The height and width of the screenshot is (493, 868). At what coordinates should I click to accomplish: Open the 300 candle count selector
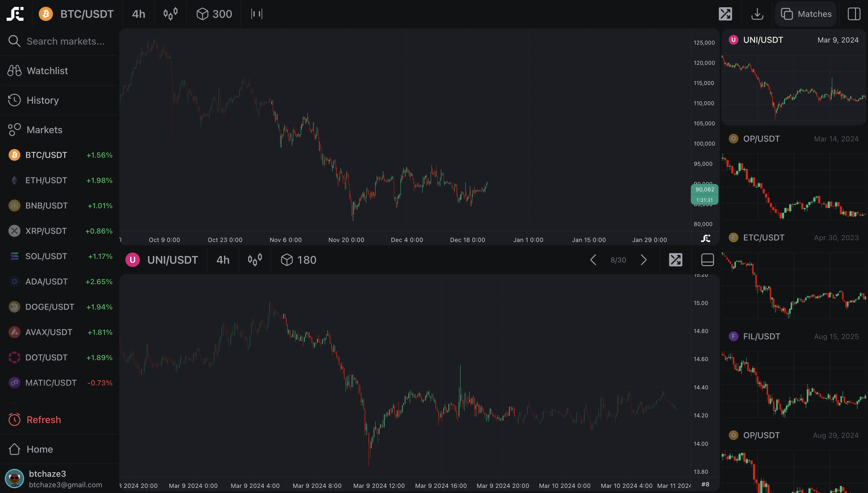214,14
